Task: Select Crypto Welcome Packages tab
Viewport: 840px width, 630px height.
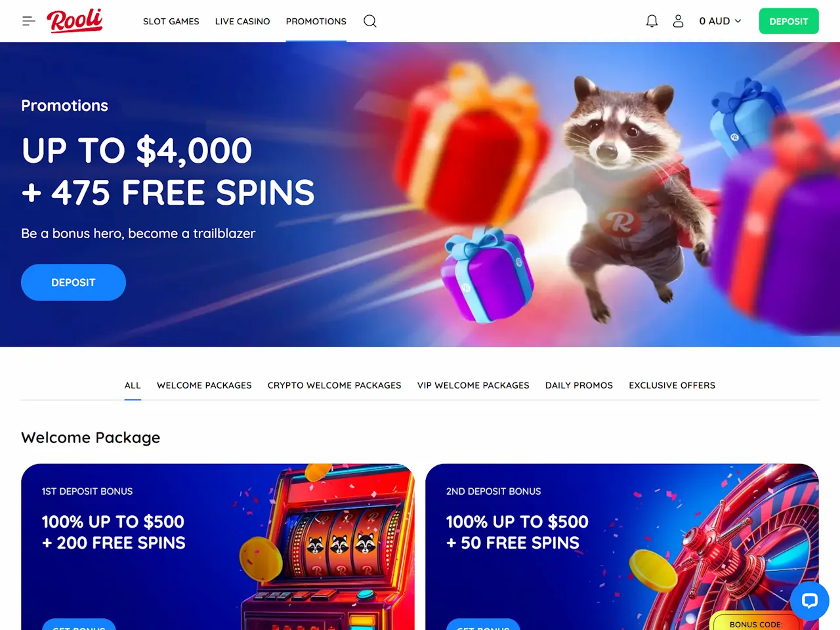Action: coord(335,385)
